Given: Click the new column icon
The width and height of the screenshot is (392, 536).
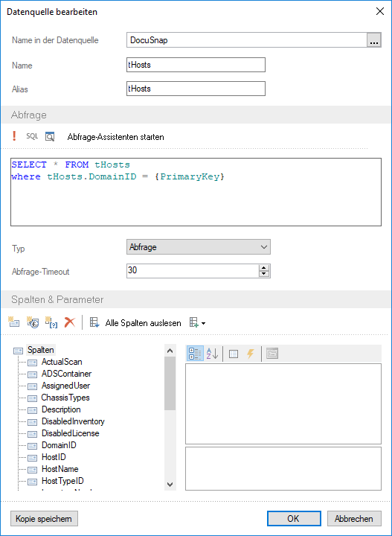Looking at the screenshot, I should coord(14,322).
